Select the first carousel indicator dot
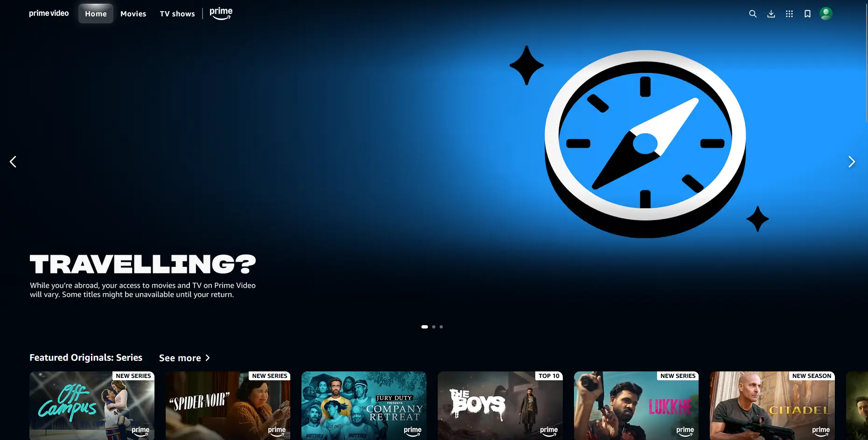868x440 pixels. (425, 327)
